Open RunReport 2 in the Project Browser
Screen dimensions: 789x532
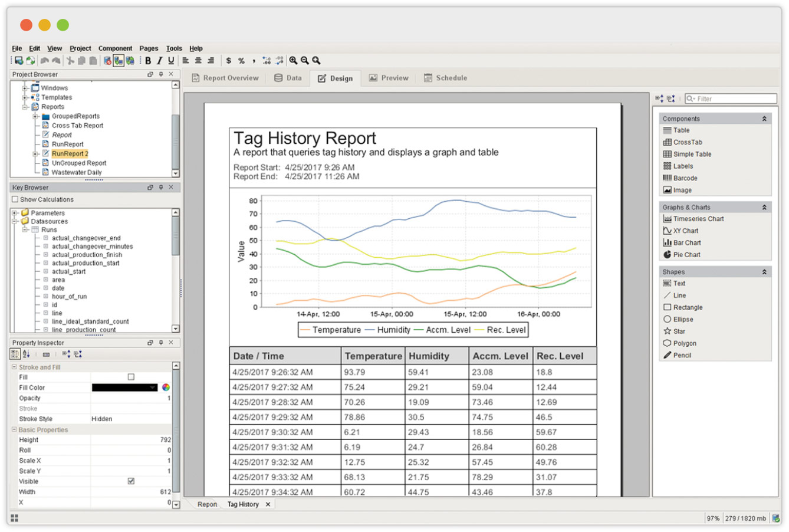70,154
